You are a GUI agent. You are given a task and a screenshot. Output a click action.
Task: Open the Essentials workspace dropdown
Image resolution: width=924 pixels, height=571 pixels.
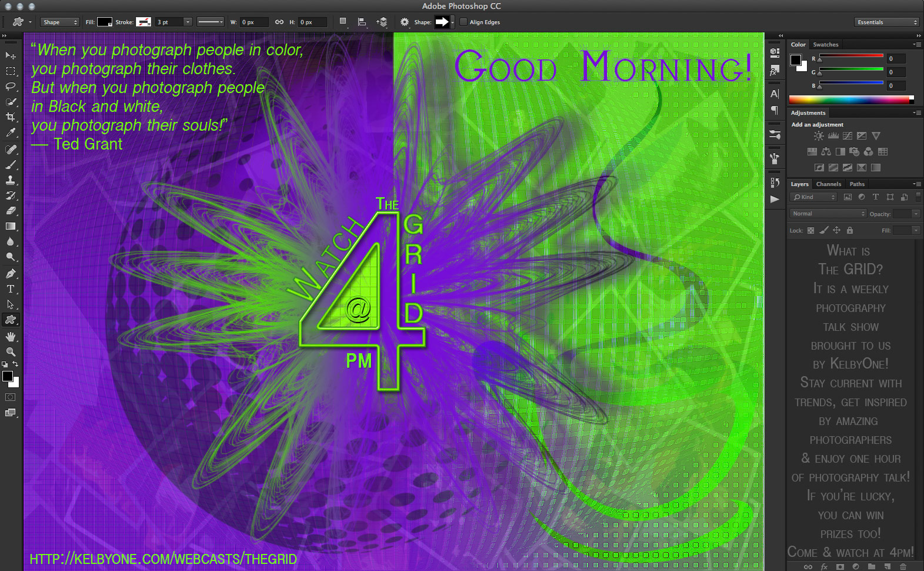click(x=886, y=22)
